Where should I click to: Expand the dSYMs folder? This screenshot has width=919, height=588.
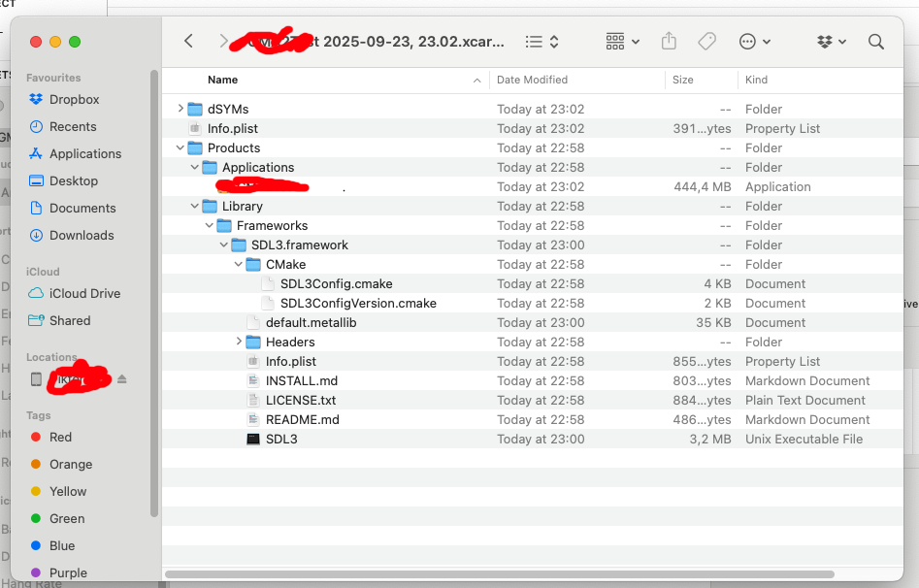point(181,109)
